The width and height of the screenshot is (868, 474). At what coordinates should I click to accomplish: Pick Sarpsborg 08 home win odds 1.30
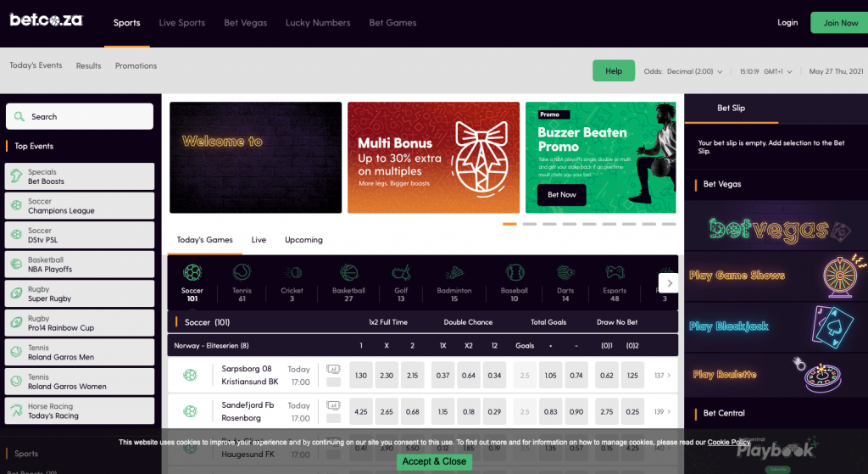click(361, 376)
